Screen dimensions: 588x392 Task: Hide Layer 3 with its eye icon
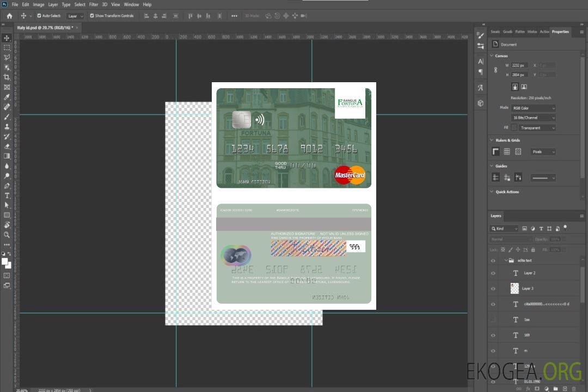pos(493,289)
